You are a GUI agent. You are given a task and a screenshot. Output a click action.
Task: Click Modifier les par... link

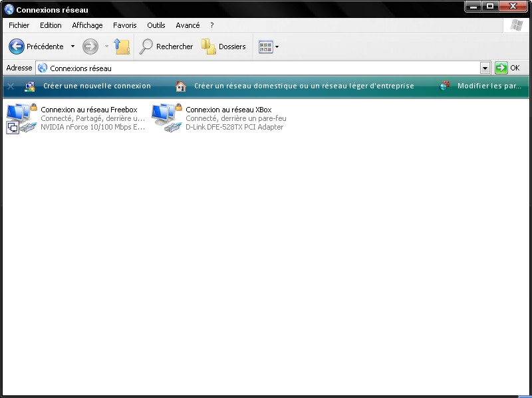tap(489, 86)
